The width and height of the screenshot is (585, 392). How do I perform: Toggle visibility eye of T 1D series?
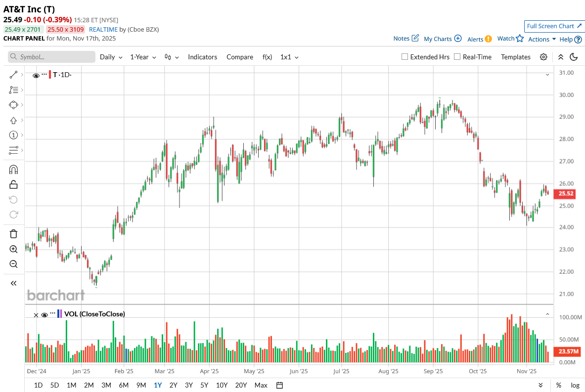(36, 76)
